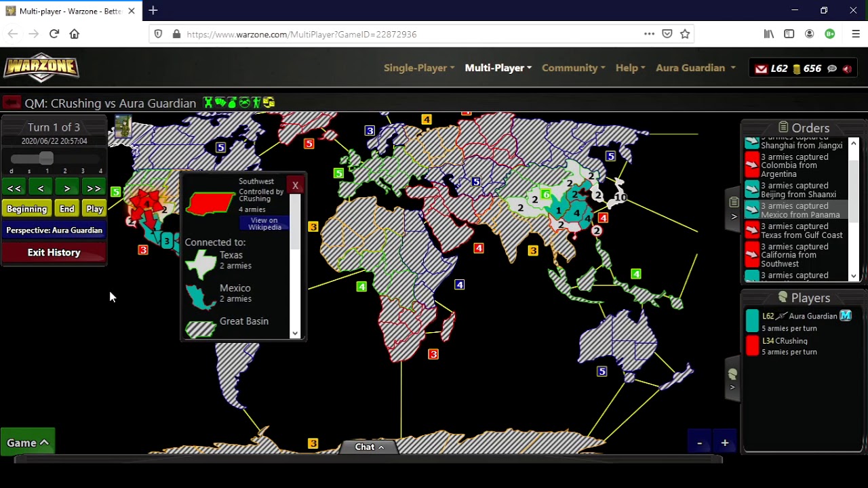Click the Southwest territory shape icon
Image resolution: width=868 pixels, height=488 pixels.
(210, 203)
